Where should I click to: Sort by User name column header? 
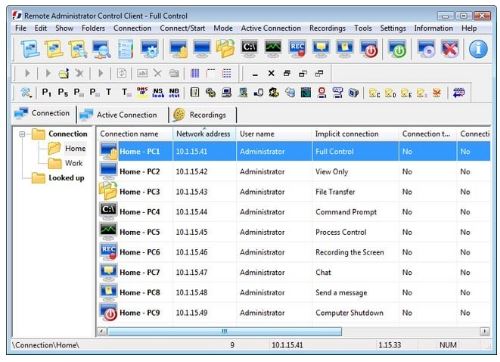pos(274,134)
